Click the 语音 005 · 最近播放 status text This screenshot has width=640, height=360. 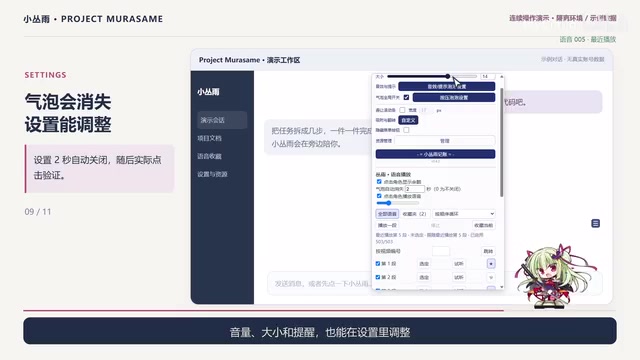click(587, 39)
